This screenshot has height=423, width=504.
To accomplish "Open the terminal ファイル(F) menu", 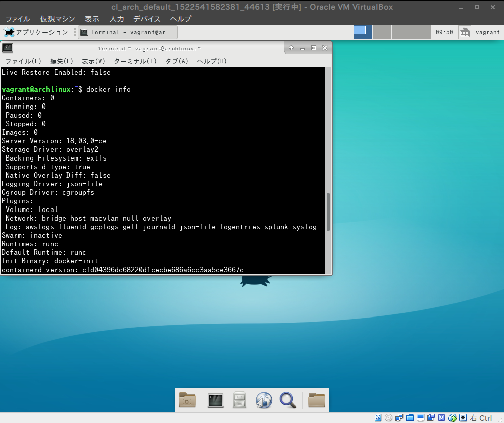I will coord(23,61).
